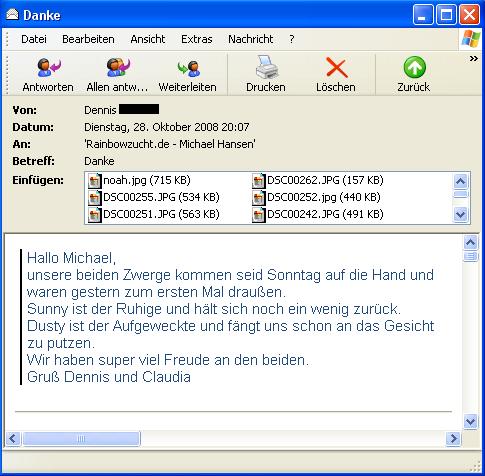Image resolution: width=485 pixels, height=476 pixels.
Task: Click the horizontal scrollbar thumb in the message body
Action: pyautogui.click(x=81, y=439)
